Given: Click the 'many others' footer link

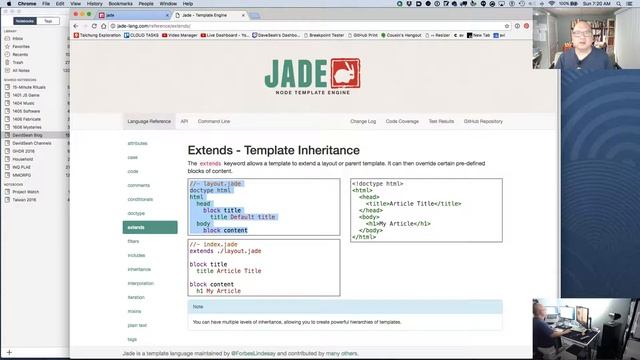Looking at the screenshot, I should coord(341,353).
